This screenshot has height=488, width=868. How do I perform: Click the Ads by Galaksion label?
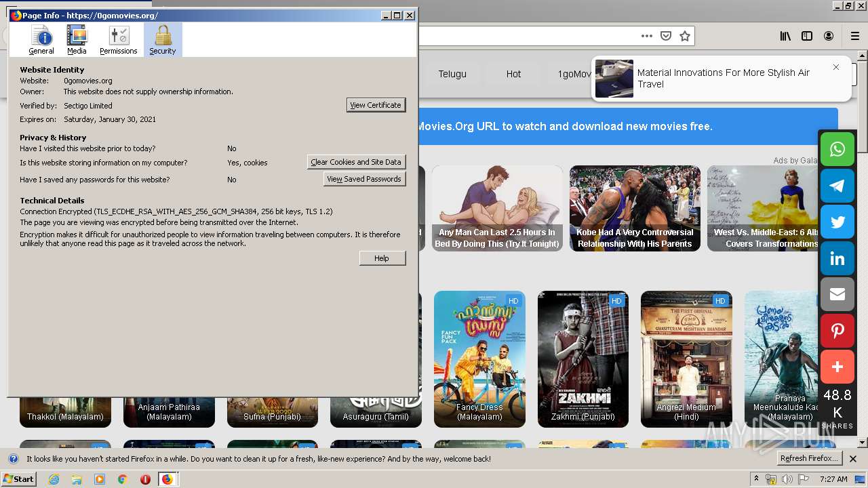tap(795, 161)
